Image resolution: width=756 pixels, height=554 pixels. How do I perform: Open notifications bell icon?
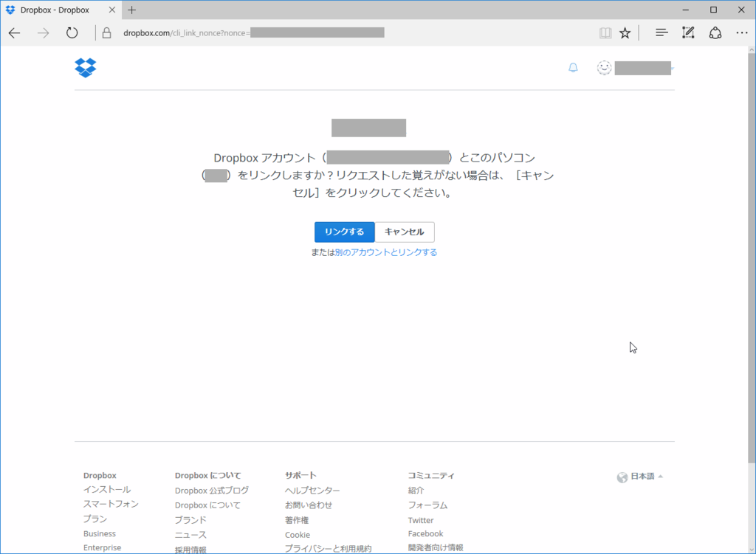[x=573, y=68]
